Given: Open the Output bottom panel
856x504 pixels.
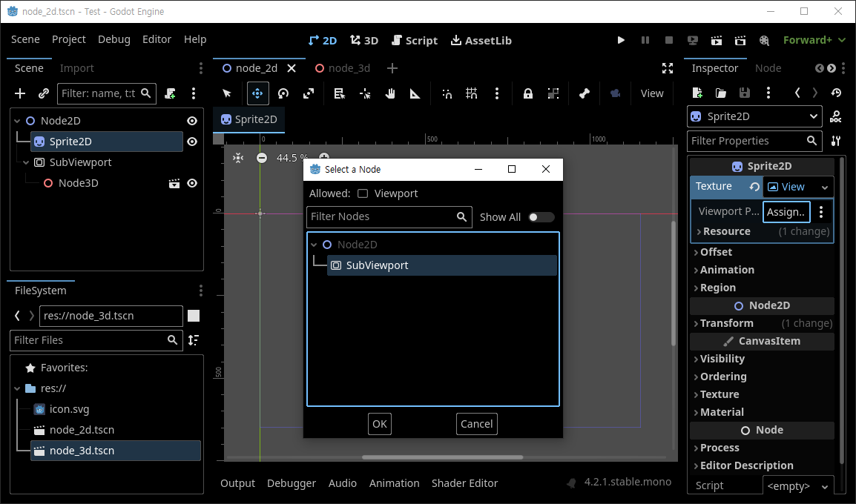Looking at the screenshot, I should point(237,483).
